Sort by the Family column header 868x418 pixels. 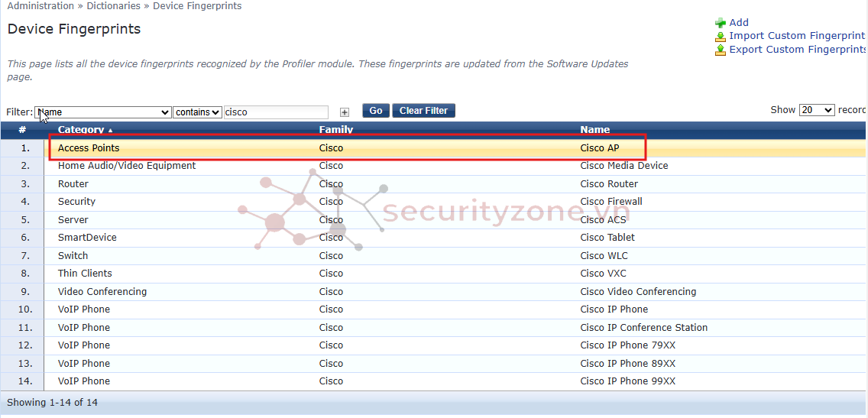tap(336, 130)
